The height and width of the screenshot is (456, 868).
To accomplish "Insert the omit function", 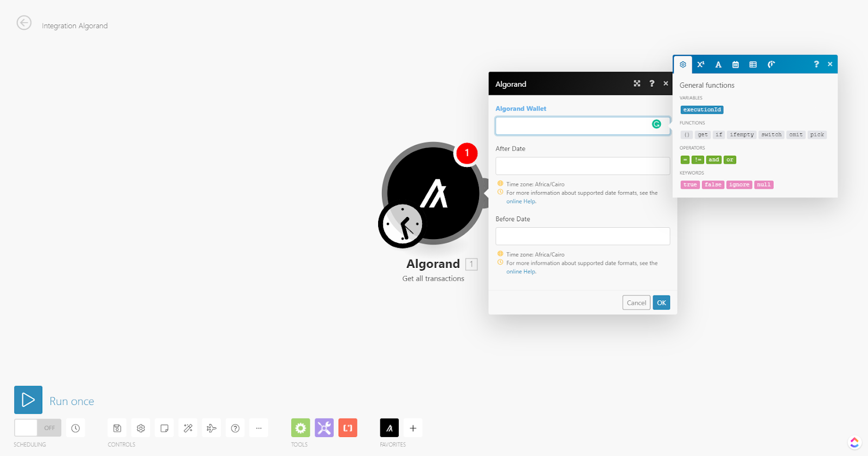I will [x=796, y=134].
